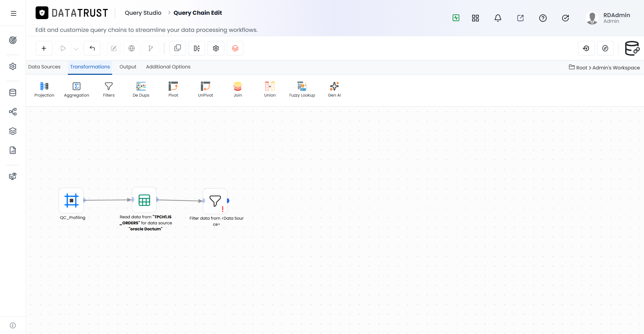Viewport: 644px width, 334px height.
Task: Click the history clock button
Action: point(586,48)
